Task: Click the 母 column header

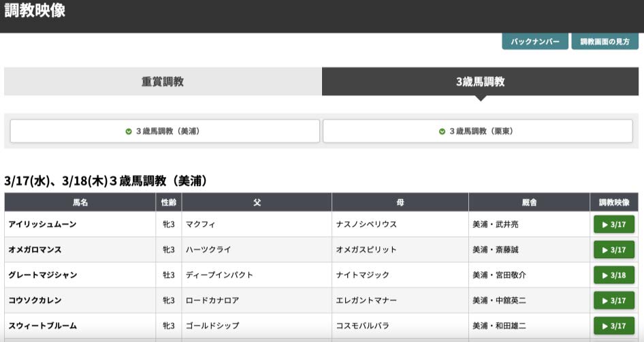Action: 400,202
